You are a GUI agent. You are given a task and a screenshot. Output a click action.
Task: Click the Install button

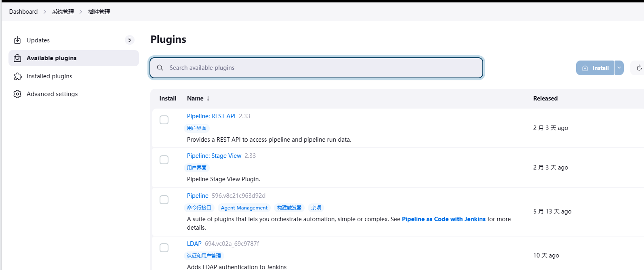(x=595, y=68)
